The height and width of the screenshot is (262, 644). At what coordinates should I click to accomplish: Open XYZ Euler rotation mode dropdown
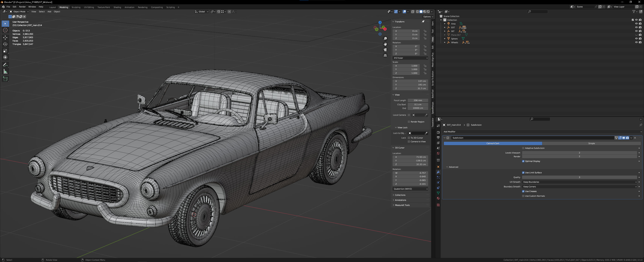[410, 58]
